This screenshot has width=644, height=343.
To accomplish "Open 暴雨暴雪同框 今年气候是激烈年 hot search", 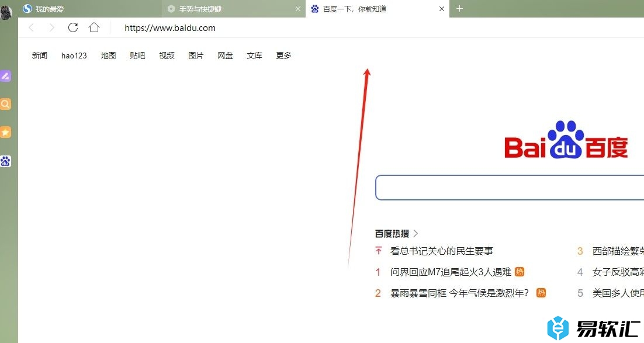I will point(459,293).
